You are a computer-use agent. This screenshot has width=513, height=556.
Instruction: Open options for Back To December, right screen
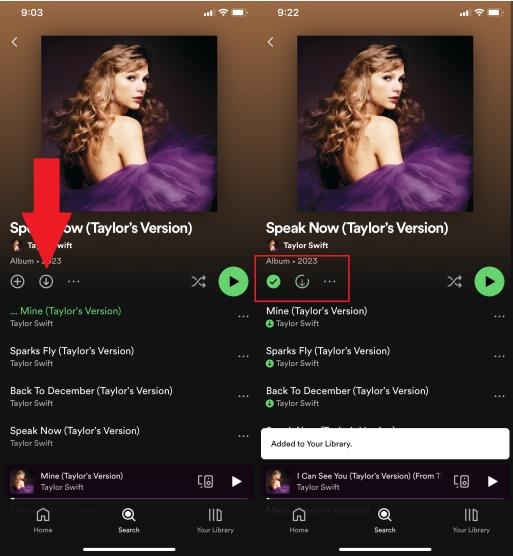pos(499,396)
